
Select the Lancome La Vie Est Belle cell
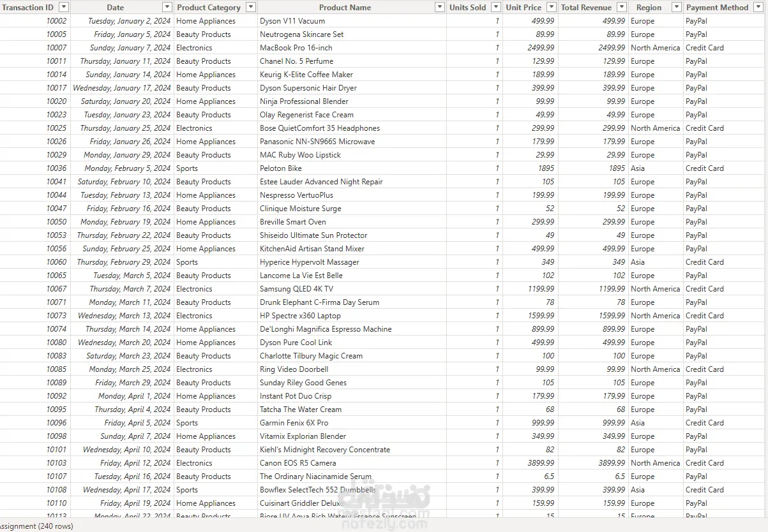(352, 276)
